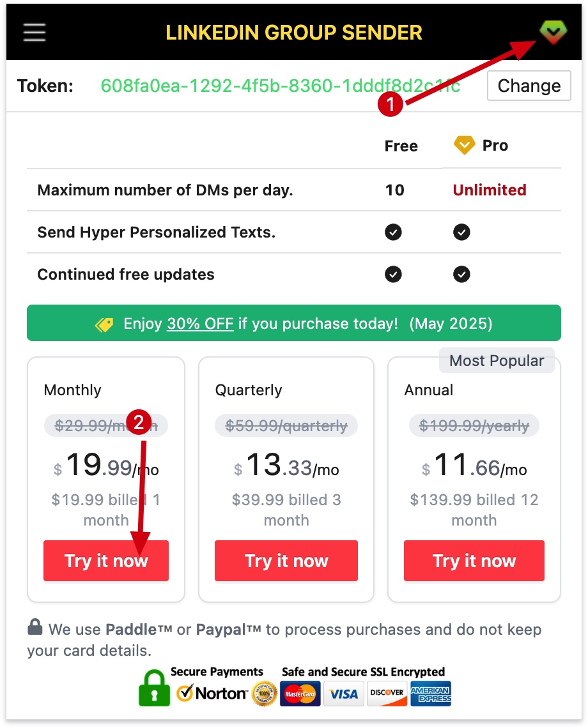The height and width of the screenshot is (728, 588).
Task: Click the Norton badge icon
Action: point(212,693)
